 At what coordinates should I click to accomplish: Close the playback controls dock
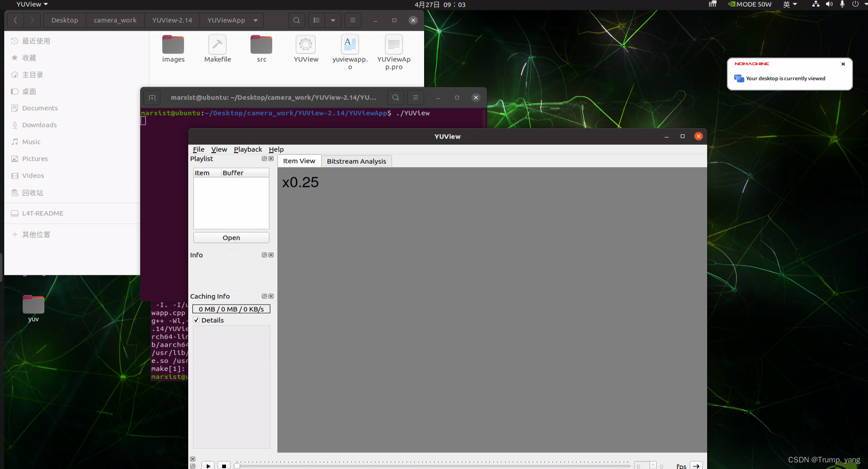tap(192, 459)
